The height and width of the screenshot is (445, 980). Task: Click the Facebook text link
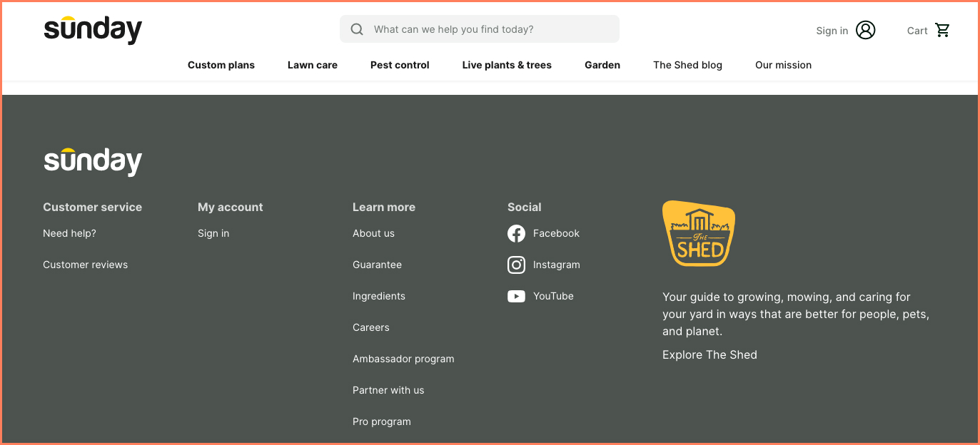(x=556, y=233)
